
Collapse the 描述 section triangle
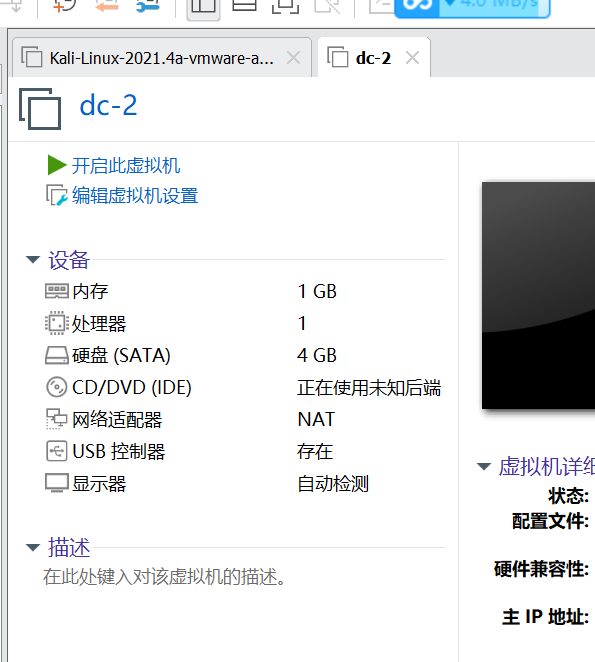click(33, 547)
